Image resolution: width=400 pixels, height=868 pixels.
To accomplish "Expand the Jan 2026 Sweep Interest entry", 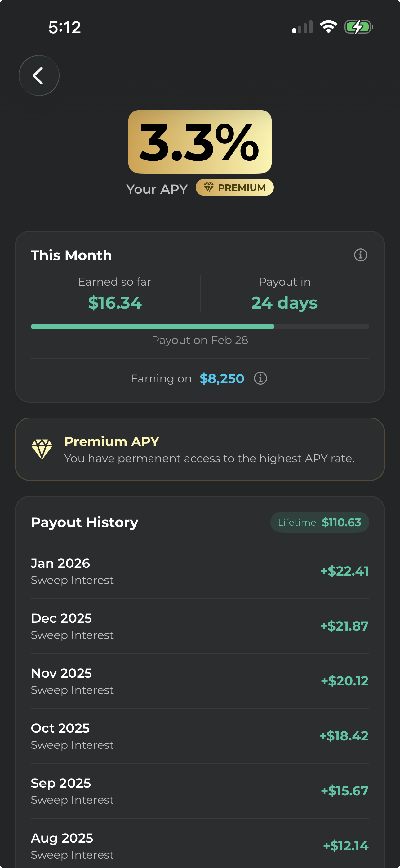I will coord(200,571).
